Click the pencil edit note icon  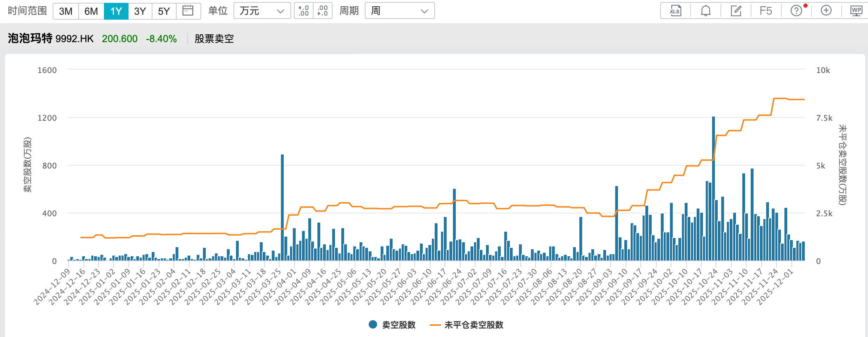pyautogui.click(x=736, y=11)
